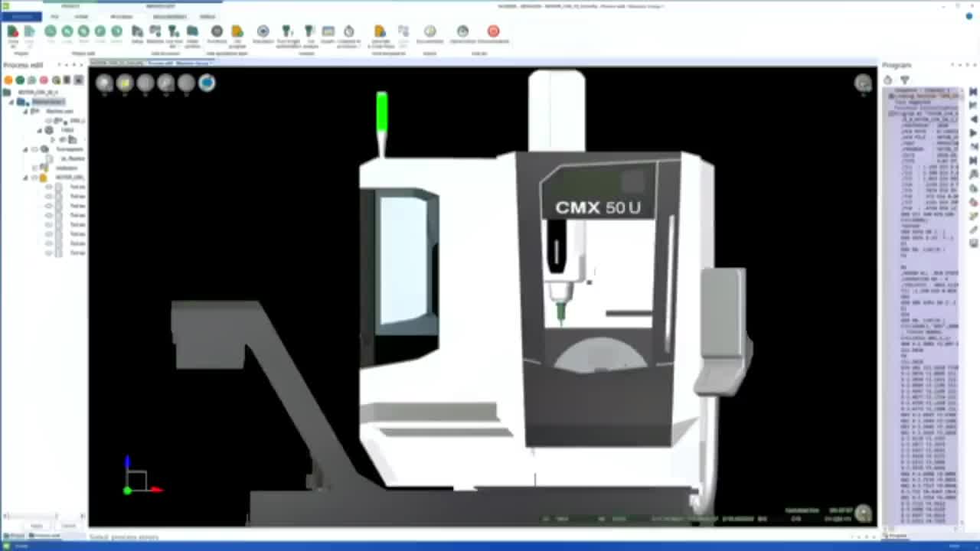Image resolution: width=980 pixels, height=551 pixels.
Task: Click the round gray icon at viewport top-right
Action: 863,83
